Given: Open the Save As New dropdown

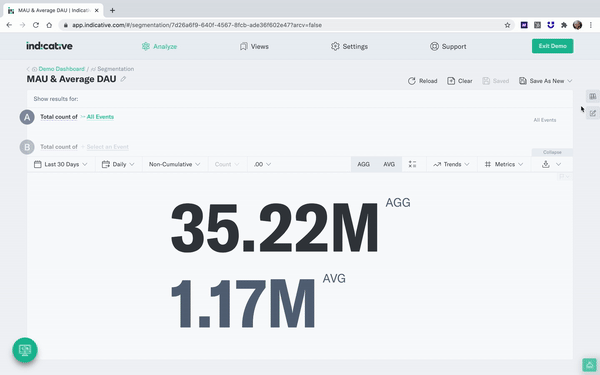Looking at the screenshot, I should (546, 81).
